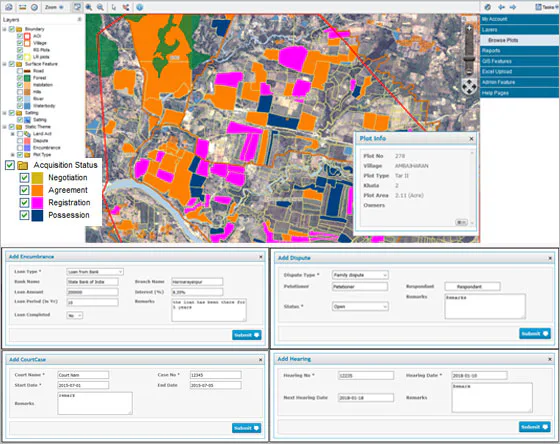Click the map pan compass control
The width and height of the screenshot is (560, 444).
(x=469, y=86)
